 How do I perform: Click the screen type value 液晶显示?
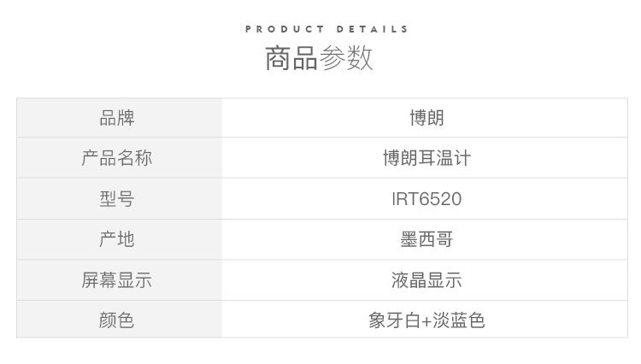click(426, 280)
